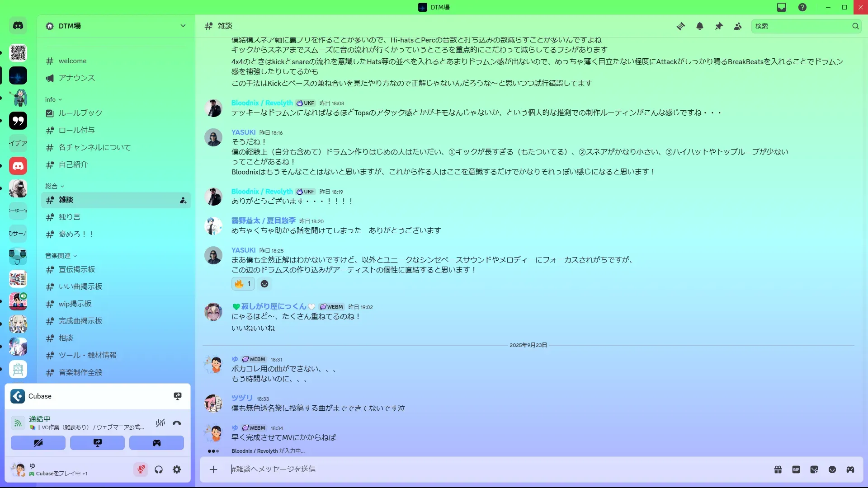Screen dimensions: 868x488
Task: Turn on the camera
Action: 38,443
